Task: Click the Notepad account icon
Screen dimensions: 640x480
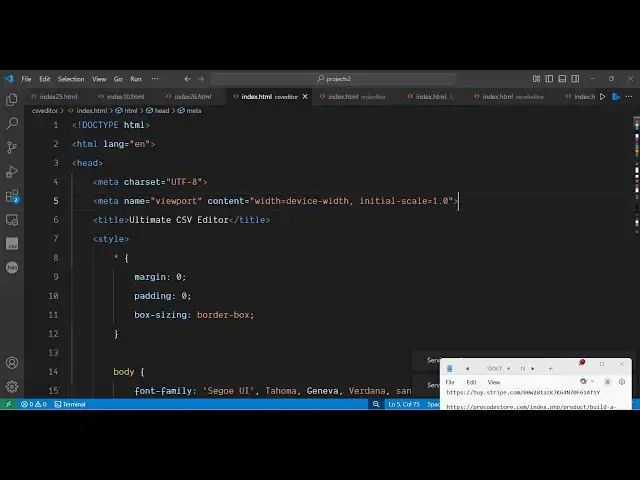Action: click(x=607, y=382)
